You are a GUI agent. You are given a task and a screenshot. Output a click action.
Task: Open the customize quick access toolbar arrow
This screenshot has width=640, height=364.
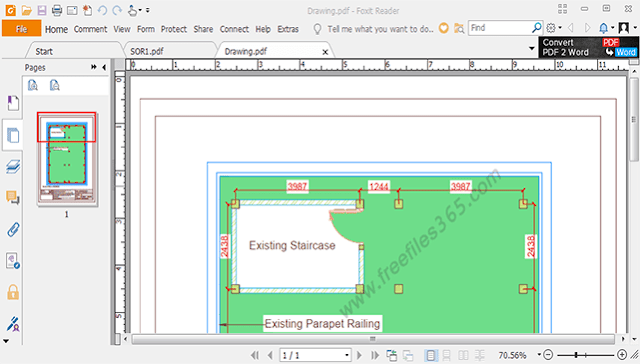tap(148, 10)
